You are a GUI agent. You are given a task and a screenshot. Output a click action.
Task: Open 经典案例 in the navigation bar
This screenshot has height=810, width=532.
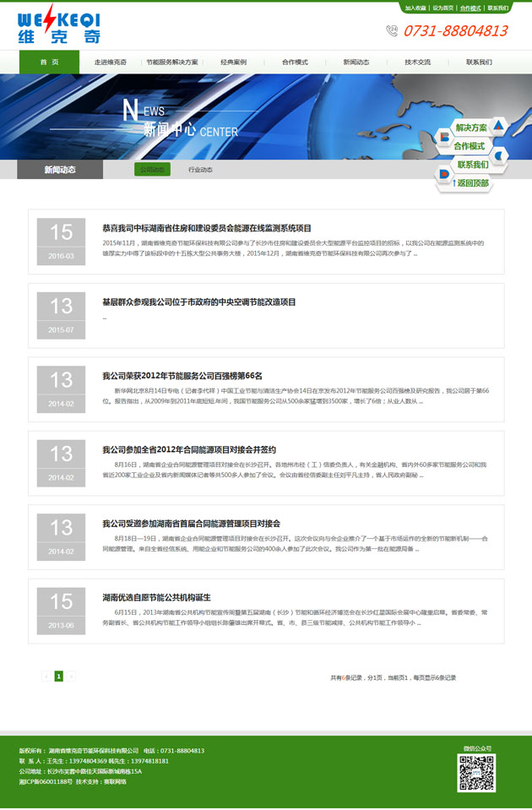coord(234,63)
